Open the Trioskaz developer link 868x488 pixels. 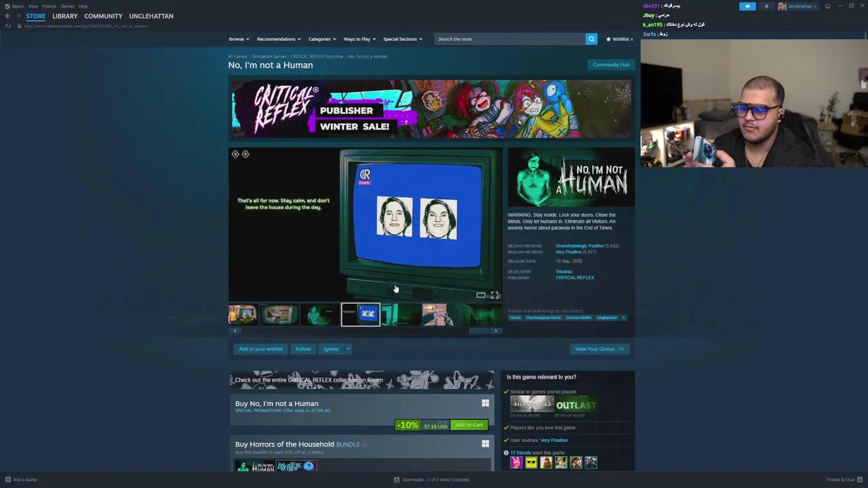click(x=564, y=272)
